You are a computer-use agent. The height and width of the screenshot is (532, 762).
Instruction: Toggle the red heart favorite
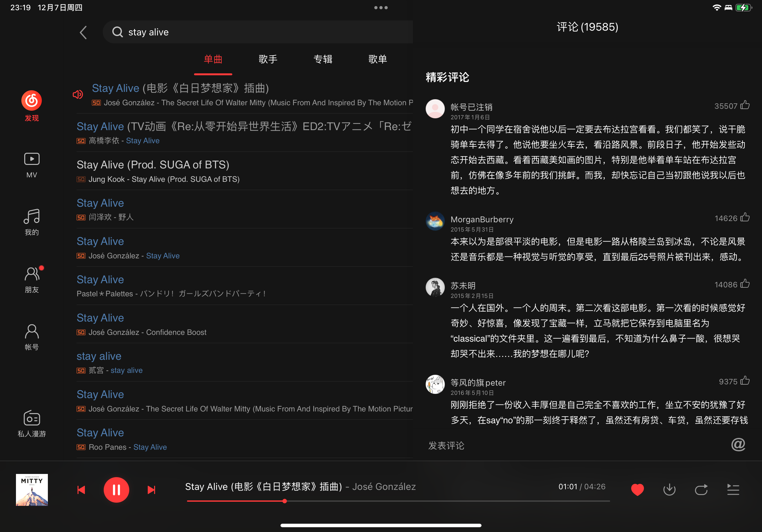(637, 490)
